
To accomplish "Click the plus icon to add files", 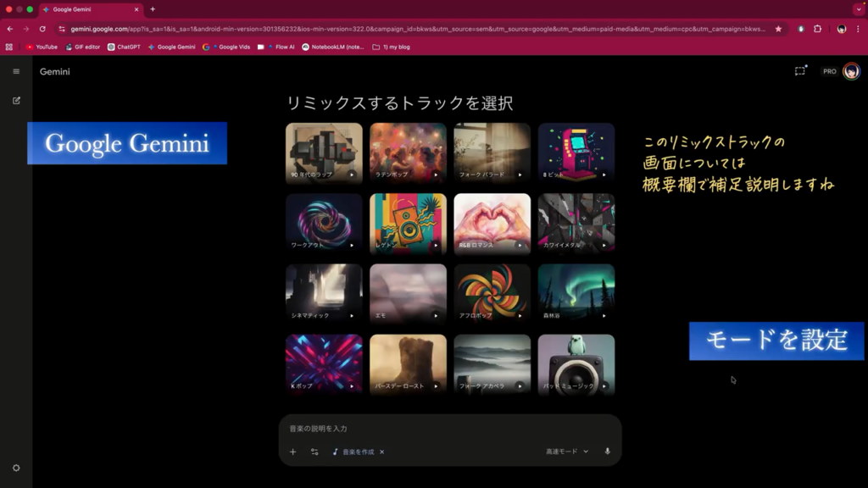I will (x=292, y=452).
